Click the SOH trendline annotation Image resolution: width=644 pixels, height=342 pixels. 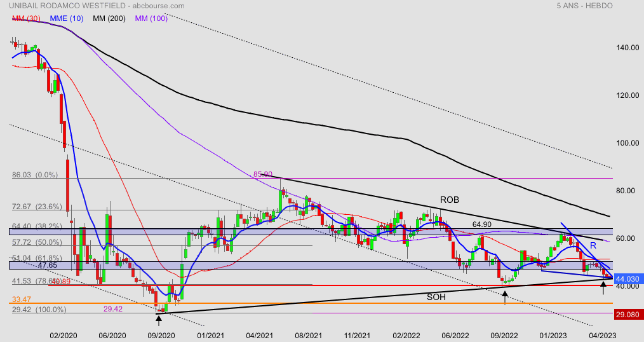pyautogui.click(x=436, y=297)
